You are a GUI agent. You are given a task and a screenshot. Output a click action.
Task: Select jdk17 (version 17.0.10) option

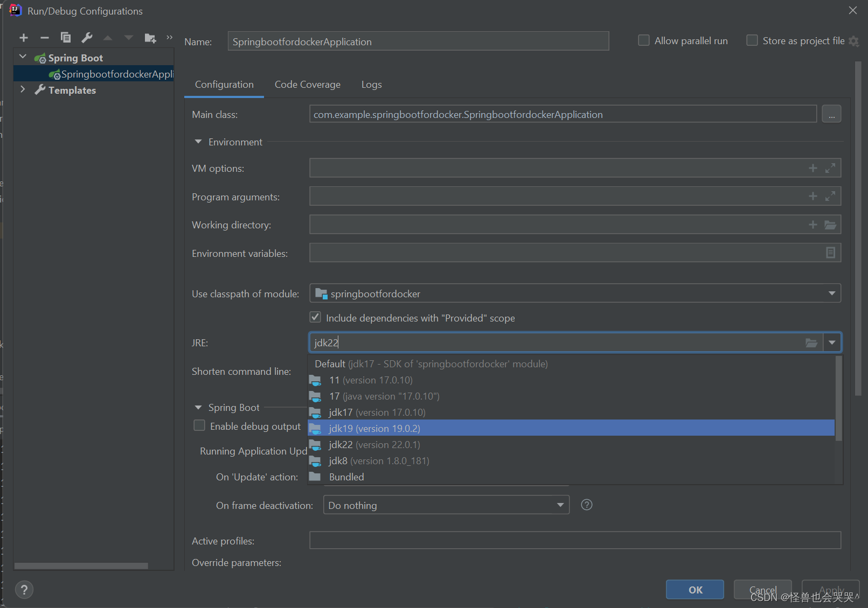[x=571, y=413]
